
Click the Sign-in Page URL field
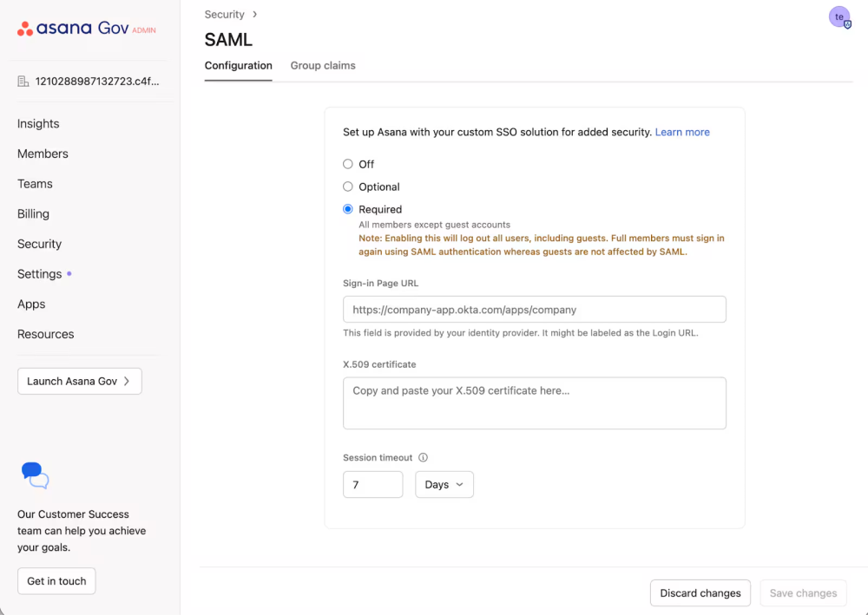(534, 310)
